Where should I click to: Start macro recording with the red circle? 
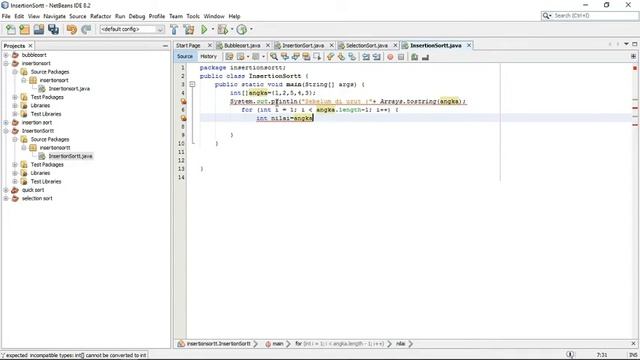coord(390,57)
